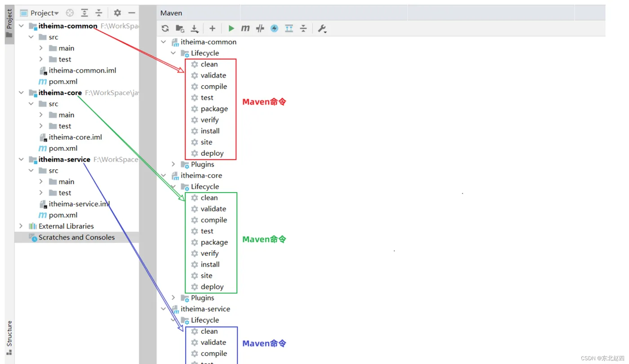Select deploy goal under itheima-core Lifecycle

[207, 287]
